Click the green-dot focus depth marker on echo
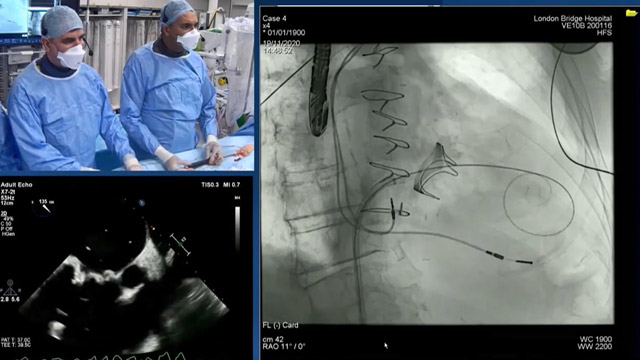The width and height of the screenshot is (640, 360). coord(180,245)
